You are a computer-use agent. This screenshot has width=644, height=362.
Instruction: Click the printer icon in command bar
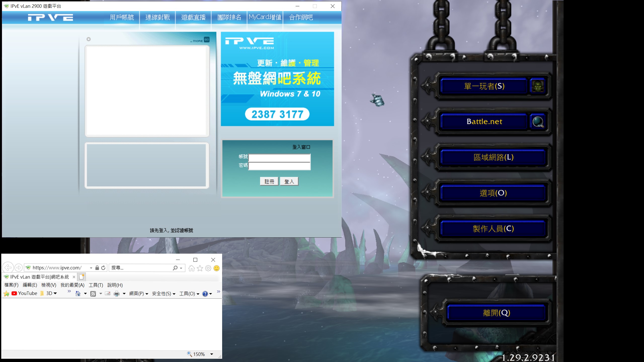(116, 294)
